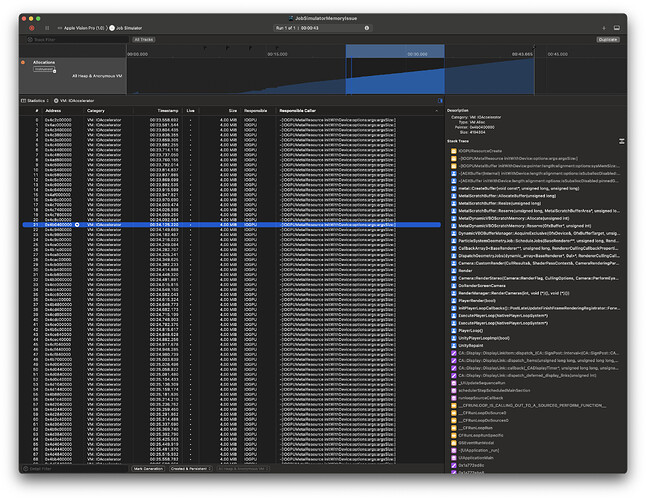The image size is (647, 500).
Task: Click into the Track Filter field
Action: pos(78,40)
